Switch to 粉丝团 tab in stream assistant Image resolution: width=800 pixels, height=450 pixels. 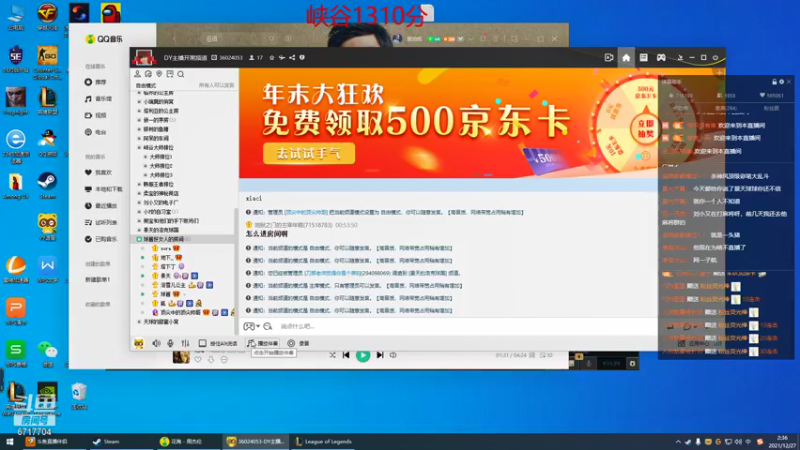click(771, 108)
